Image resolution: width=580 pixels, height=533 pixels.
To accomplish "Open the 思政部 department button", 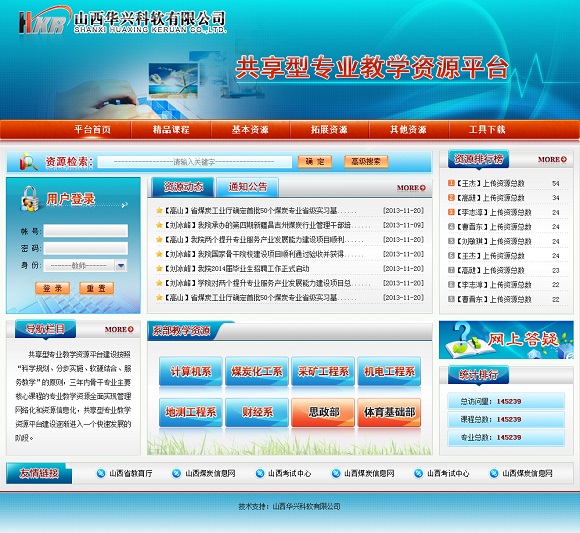I will pos(323,412).
